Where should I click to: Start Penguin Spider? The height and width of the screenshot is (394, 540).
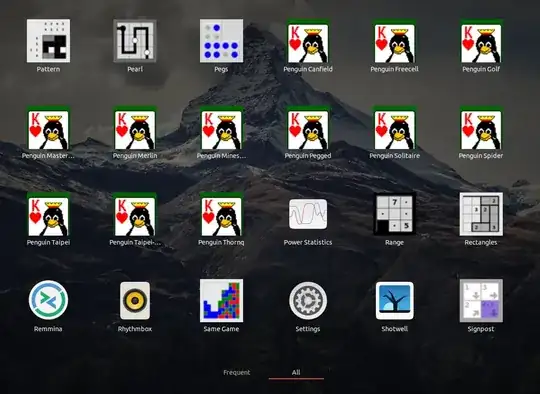click(481, 128)
